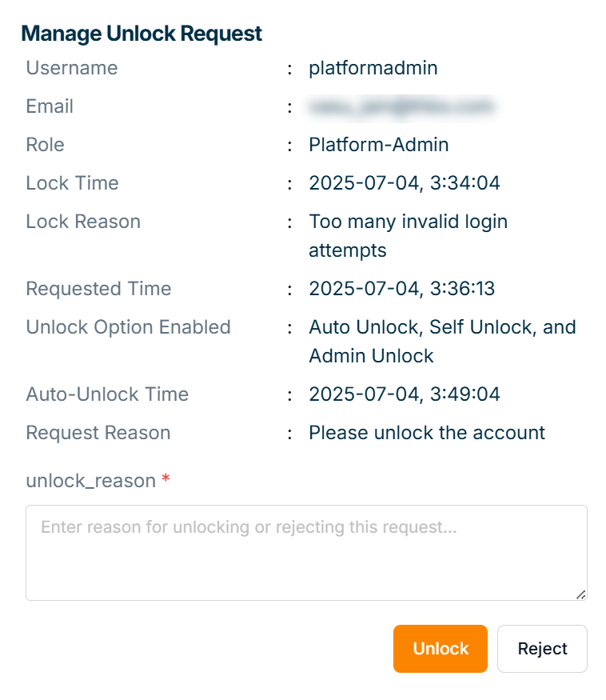The width and height of the screenshot is (606, 700).
Task: Click the Lock Reason label
Action: click(83, 222)
